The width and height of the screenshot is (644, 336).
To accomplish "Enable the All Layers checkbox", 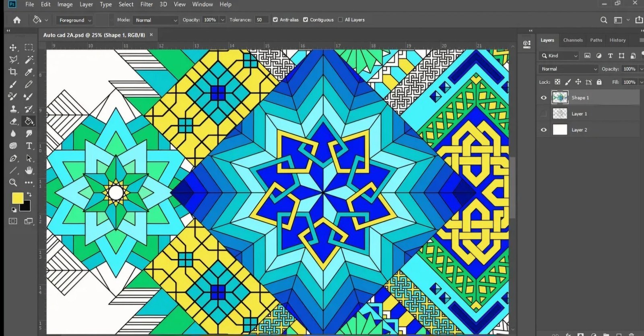I will (x=341, y=19).
